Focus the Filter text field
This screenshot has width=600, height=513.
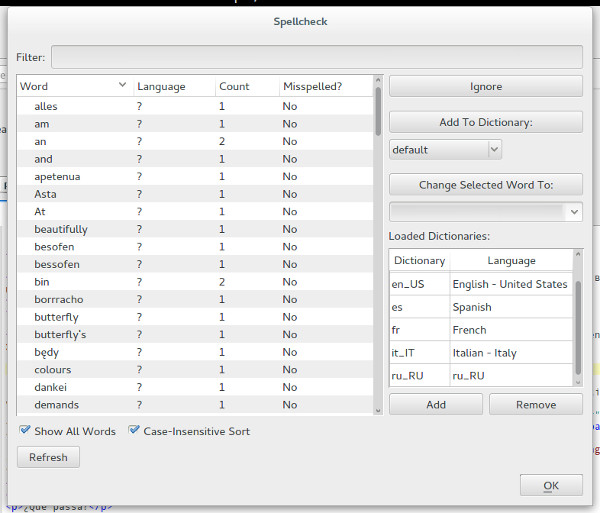pos(316,57)
